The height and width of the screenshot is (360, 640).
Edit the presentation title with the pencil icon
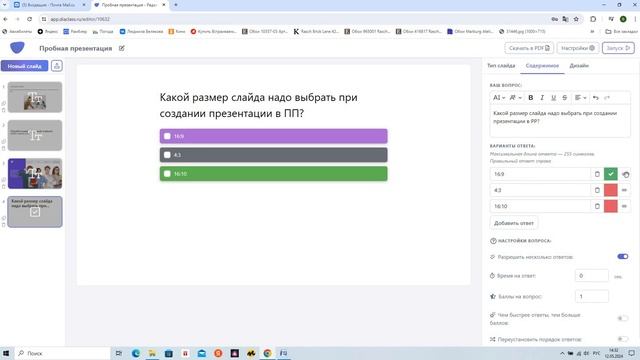pyautogui.click(x=122, y=48)
